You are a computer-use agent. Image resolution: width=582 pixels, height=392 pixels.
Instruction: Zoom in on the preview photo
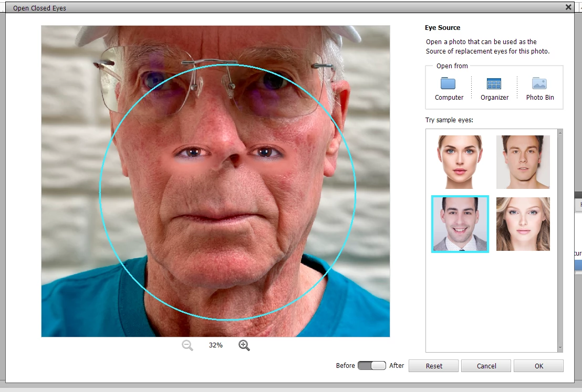pyautogui.click(x=244, y=345)
